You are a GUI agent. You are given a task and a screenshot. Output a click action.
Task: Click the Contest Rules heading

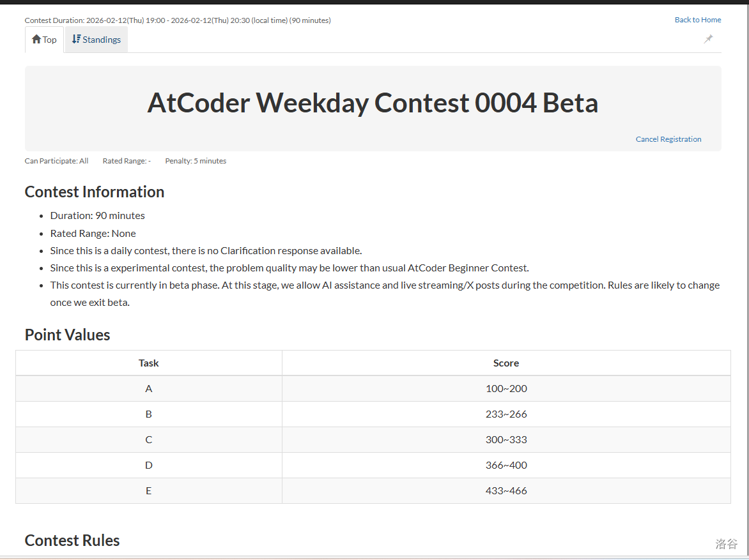[x=72, y=541]
